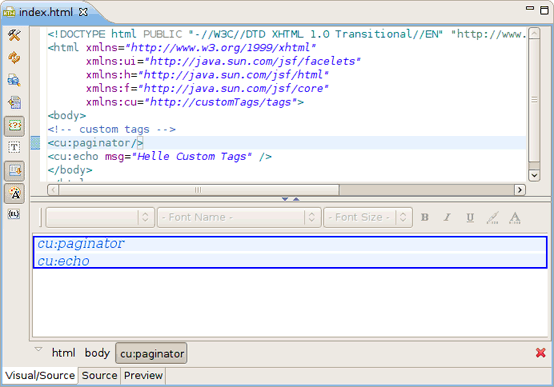This screenshot has width=554, height=387.
Task: Toggle Underline formatting
Action: click(470, 217)
